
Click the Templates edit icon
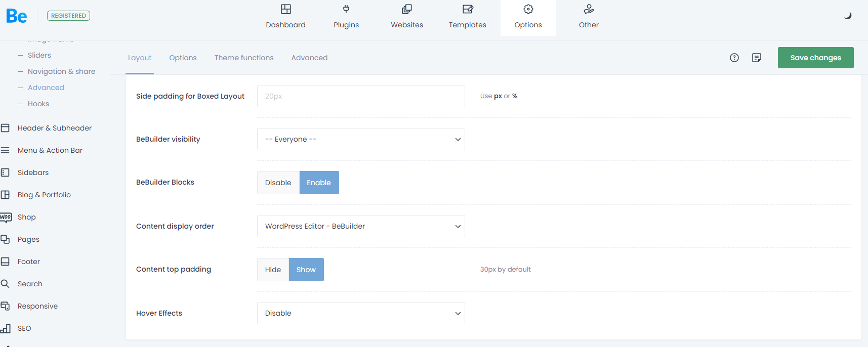(x=468, y=9)
